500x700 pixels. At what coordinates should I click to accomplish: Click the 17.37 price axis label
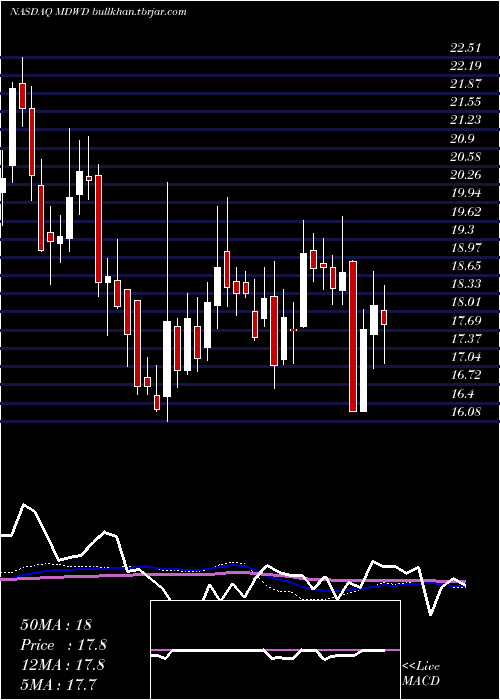tap(466, 338)
